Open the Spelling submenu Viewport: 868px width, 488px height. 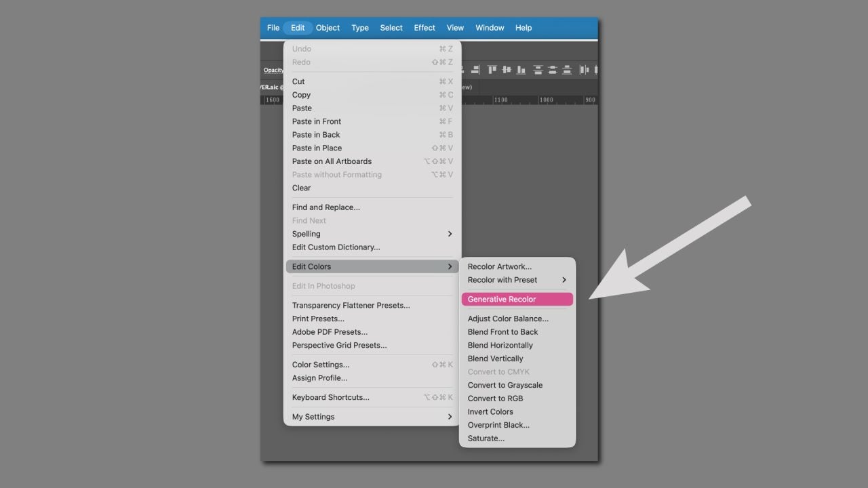point(372,234)
